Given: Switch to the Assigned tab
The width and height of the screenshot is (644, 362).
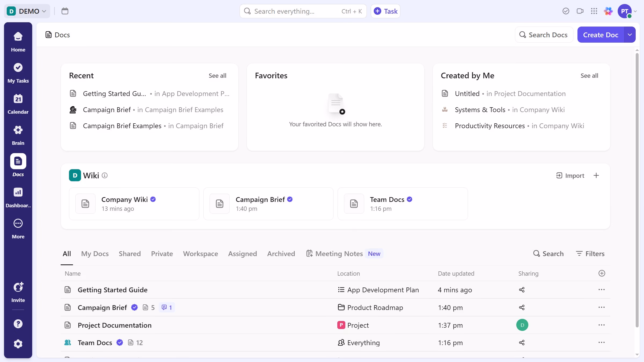Looking at the screenshot, I should [243, 254].
